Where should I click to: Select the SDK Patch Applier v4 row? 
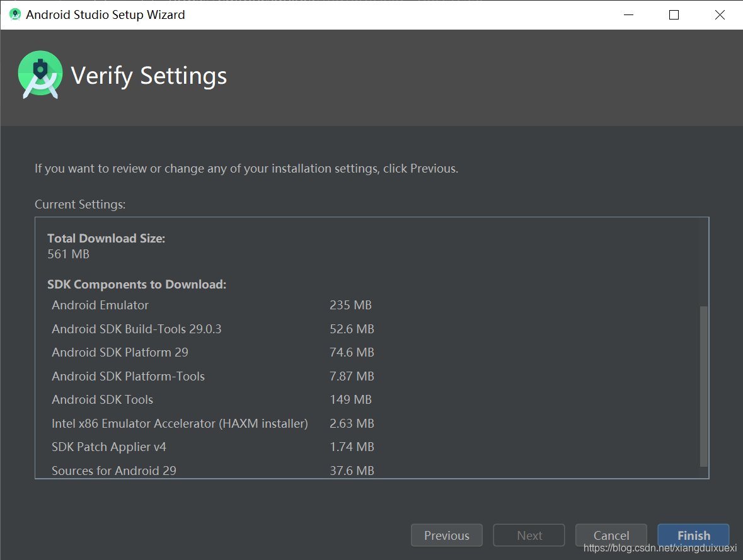point(212,447)
